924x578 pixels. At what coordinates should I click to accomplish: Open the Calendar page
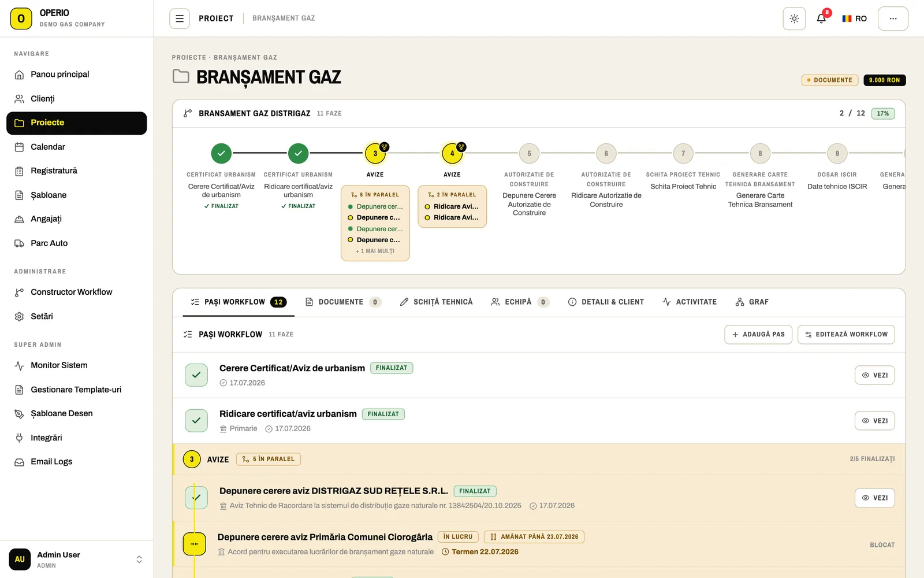77,147
